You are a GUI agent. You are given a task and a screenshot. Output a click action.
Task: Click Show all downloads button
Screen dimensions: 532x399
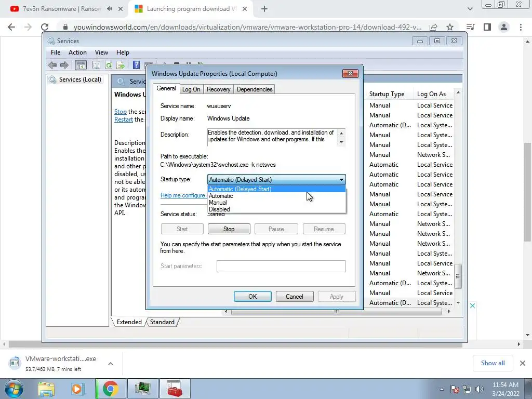coord(493,363)
